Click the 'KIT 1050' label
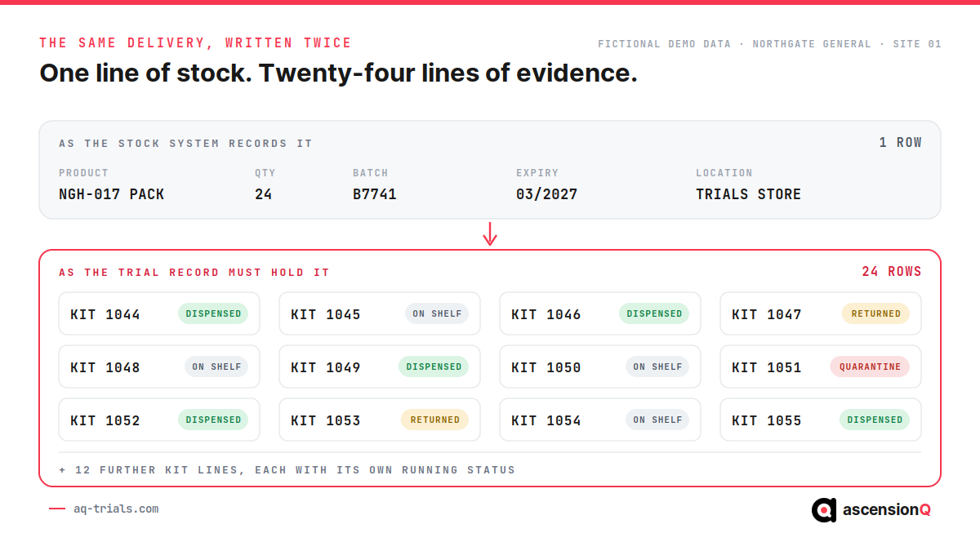The width and height of the screenshot is (980, 551). coord(546,367)
